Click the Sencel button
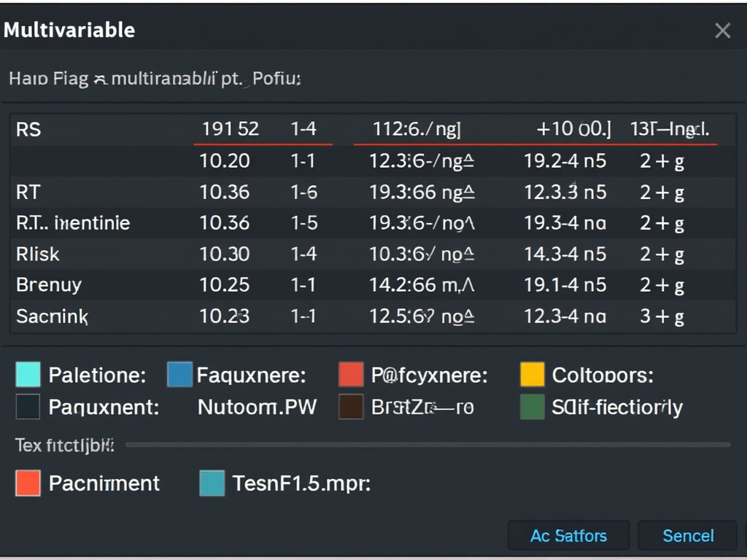The width and height of the screenshot is (747, 560). 687,536
